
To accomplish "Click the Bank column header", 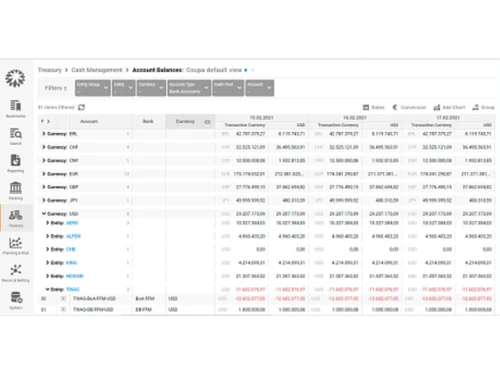I will pyautogui.click(x=148, y=121).
